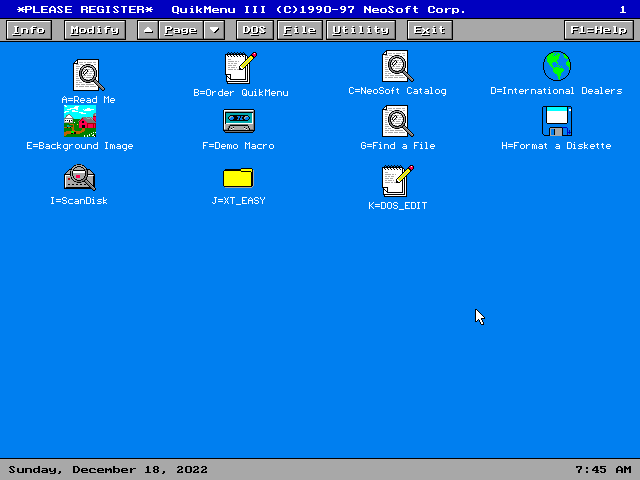Launch the ScanDisk drive icon
The image size is (640, 480).
(x=80, y=177)
